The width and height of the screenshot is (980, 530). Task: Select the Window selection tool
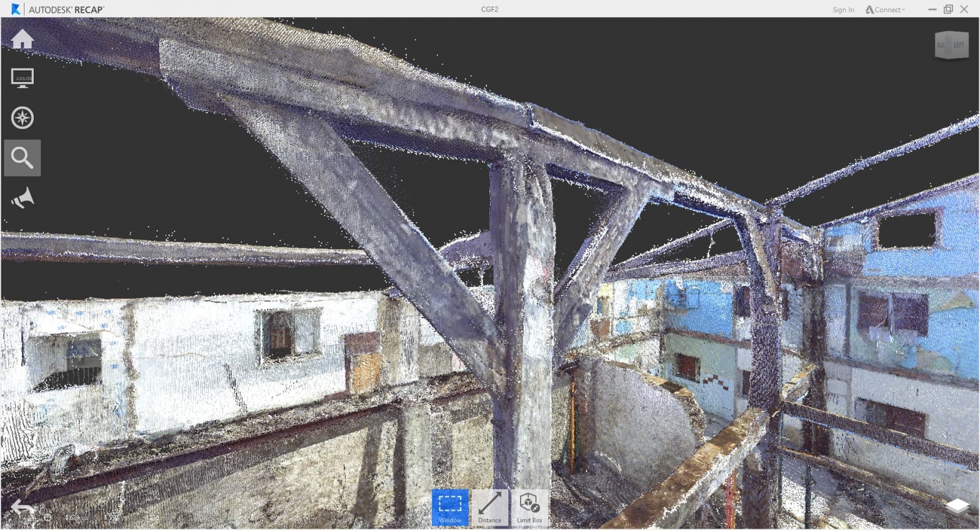click(x=450, y=507)
